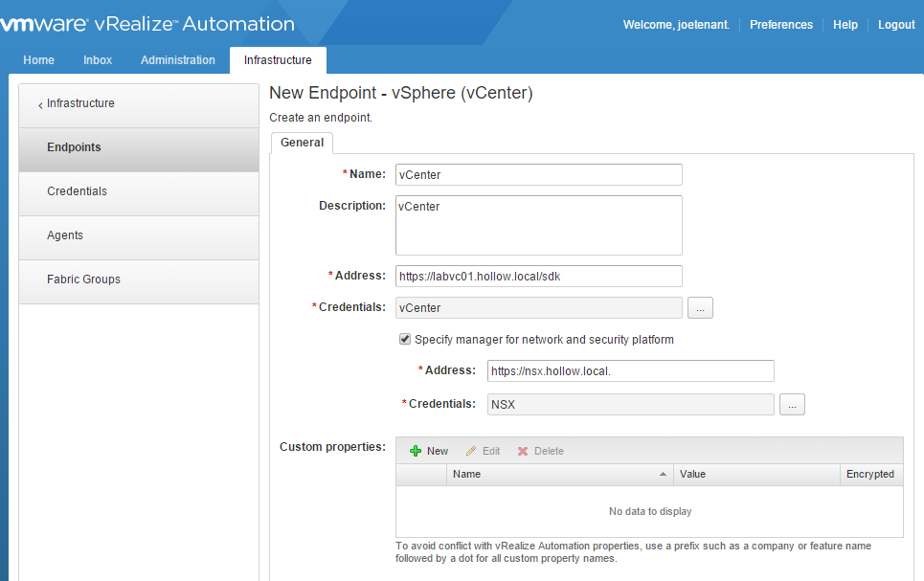Click the Delete custom property icon
The height and width of the screenshot is (581, 924).
click(x=540, y=450)
